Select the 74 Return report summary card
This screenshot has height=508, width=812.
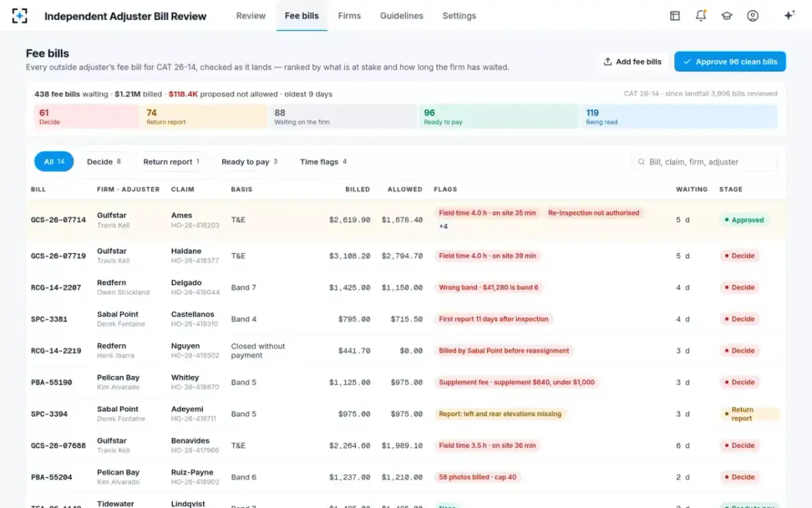coord(204,117)
